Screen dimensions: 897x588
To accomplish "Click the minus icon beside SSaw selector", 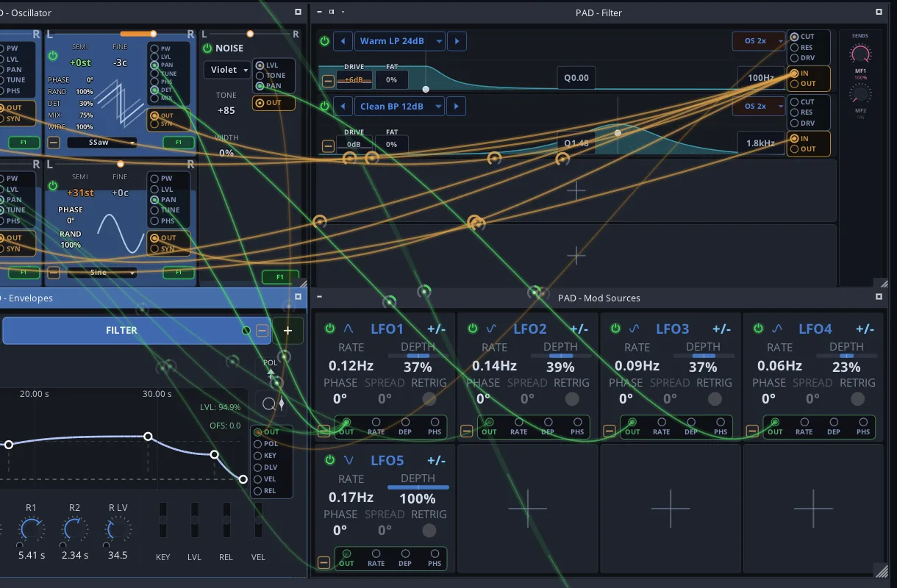I will pyautogui.click(x=54, y=143).
